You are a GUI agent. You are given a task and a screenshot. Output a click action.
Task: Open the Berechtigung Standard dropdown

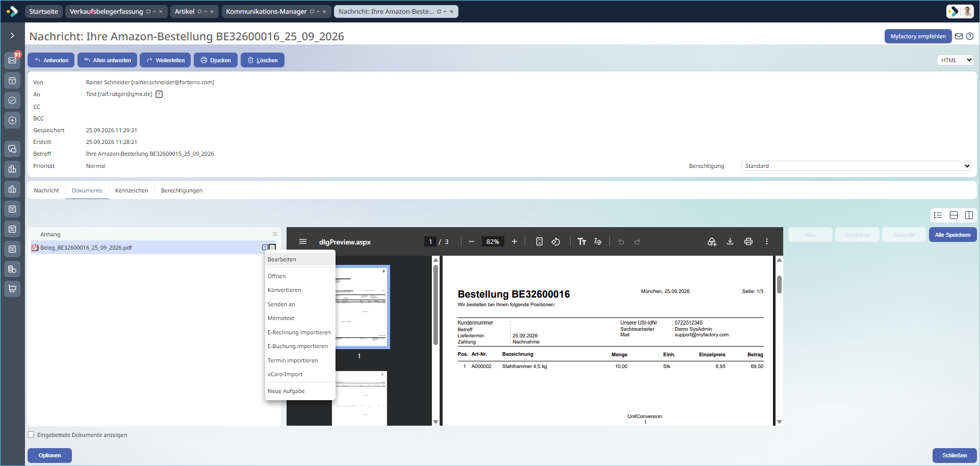856,166
